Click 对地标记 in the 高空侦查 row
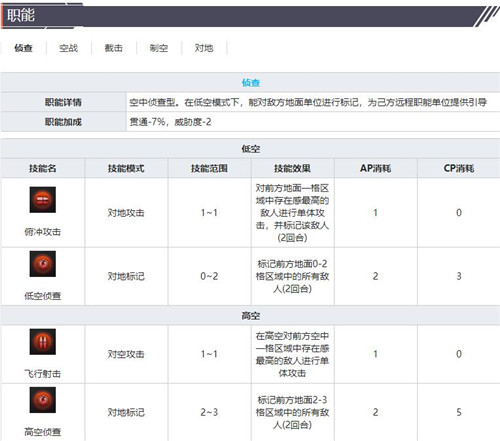500x441 pixels. 126,413
